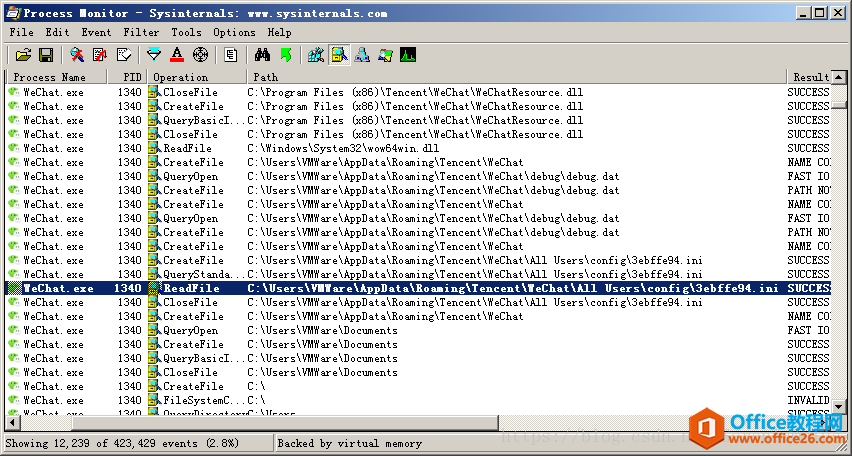Open the Options menu
Screen dimensions: 852x456
pos(234,32)
